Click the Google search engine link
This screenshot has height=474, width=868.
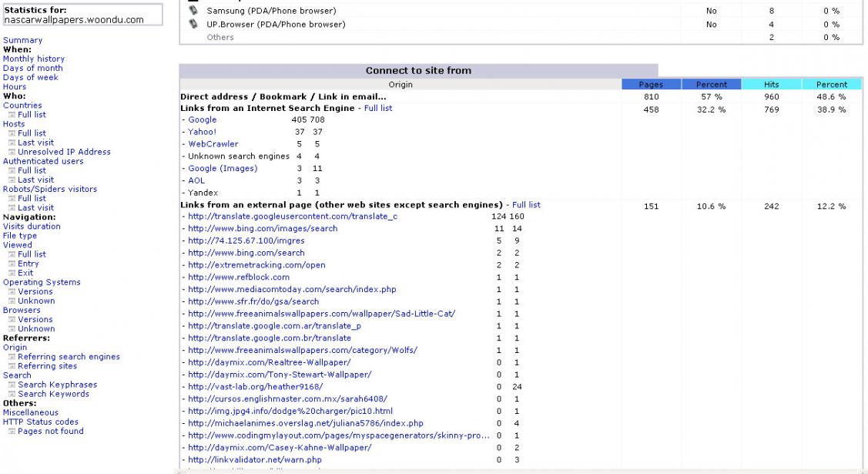pyautogui.click(x=202, y=119)
